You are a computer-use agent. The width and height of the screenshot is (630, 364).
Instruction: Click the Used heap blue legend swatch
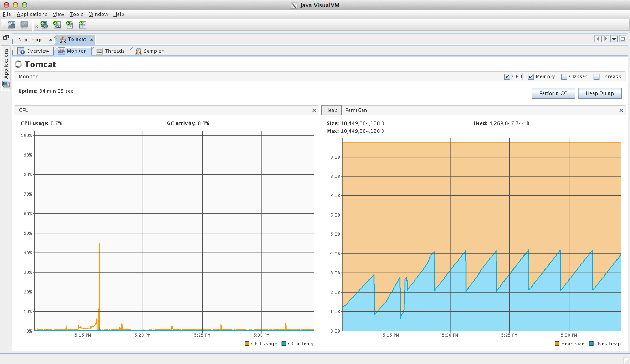[x=591, y=344]
